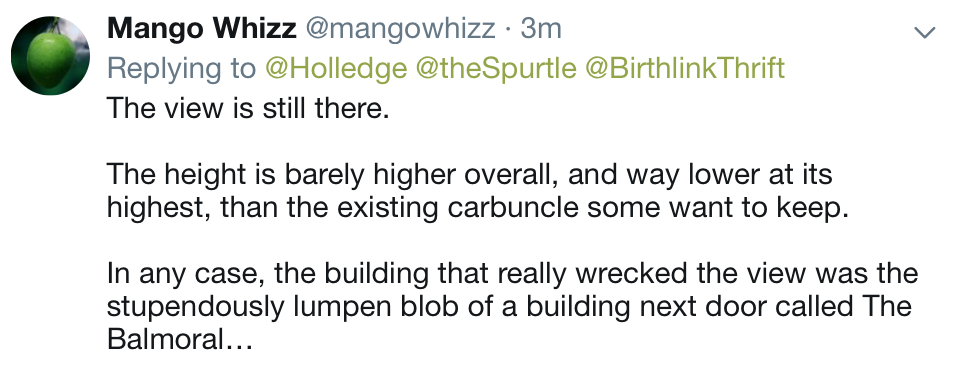This screenshot has height=376, width=958.
Task: Open the Mango Whizz display name
Action: [x=202, y=29]
